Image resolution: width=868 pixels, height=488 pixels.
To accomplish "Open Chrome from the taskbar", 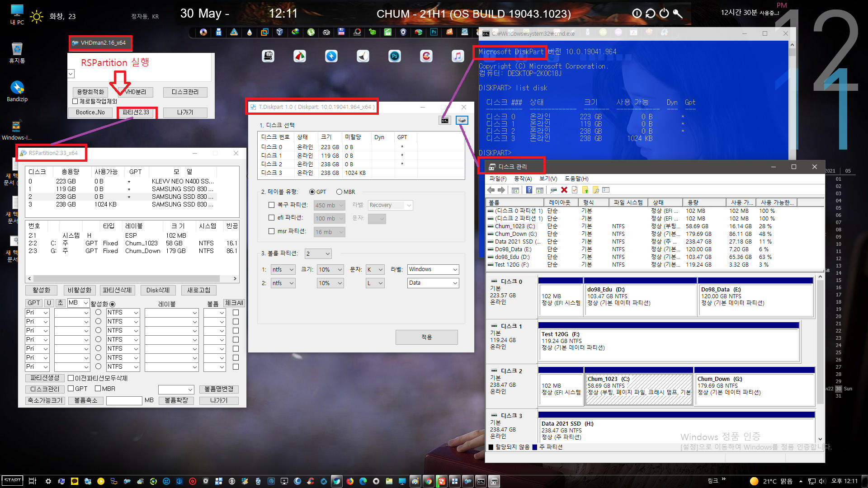I will point(428,481).
